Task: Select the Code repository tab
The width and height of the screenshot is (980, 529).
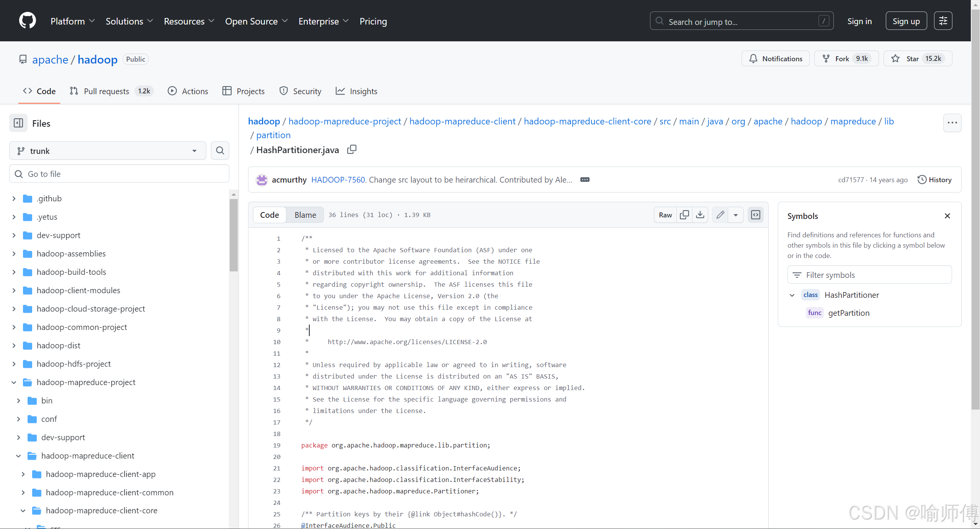Action: [39, 91]
